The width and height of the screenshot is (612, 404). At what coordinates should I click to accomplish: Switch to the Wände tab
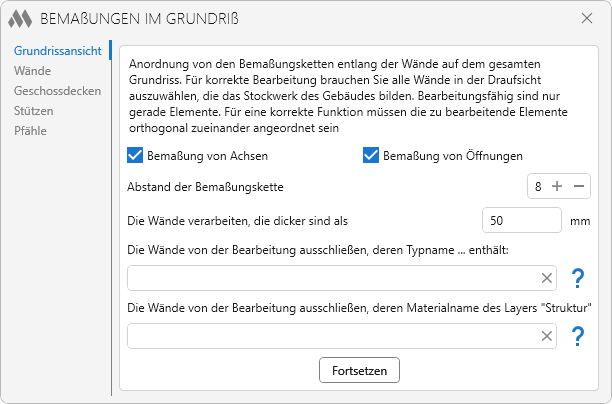33,71
